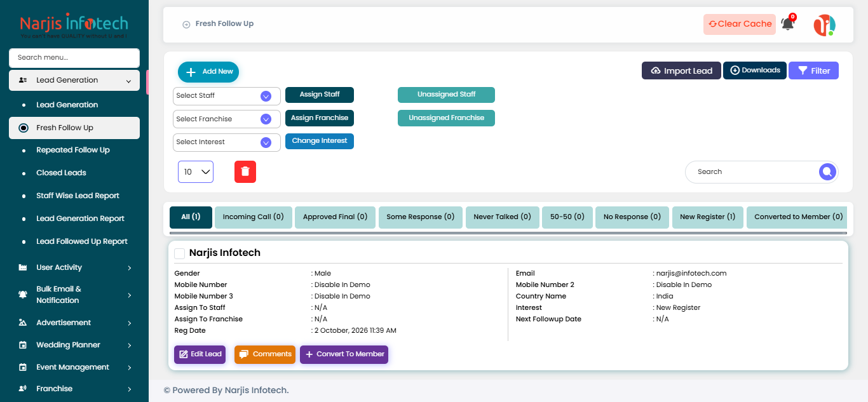Viewport: 868px width, 402px height.
Task: Switch to the New Register (1) tab
Action: 708,217
